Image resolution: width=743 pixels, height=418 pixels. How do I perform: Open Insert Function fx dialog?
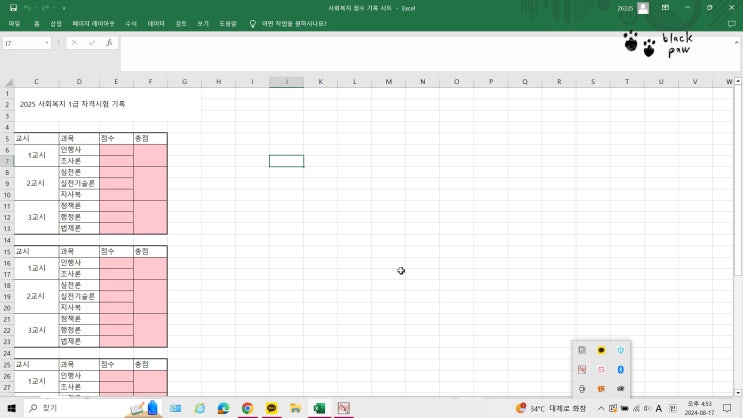click(x=109, y=43)
